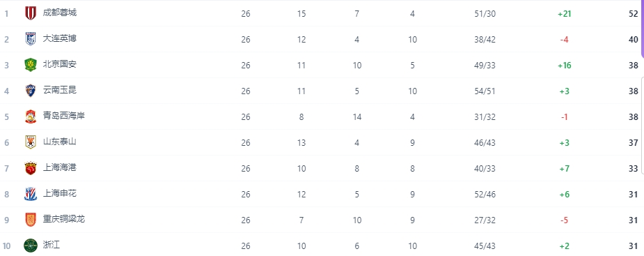Open the 成都蓉城 team name link
Viewport: 644px width, 256px height.
pyautogui.click(x=60, y=13)
